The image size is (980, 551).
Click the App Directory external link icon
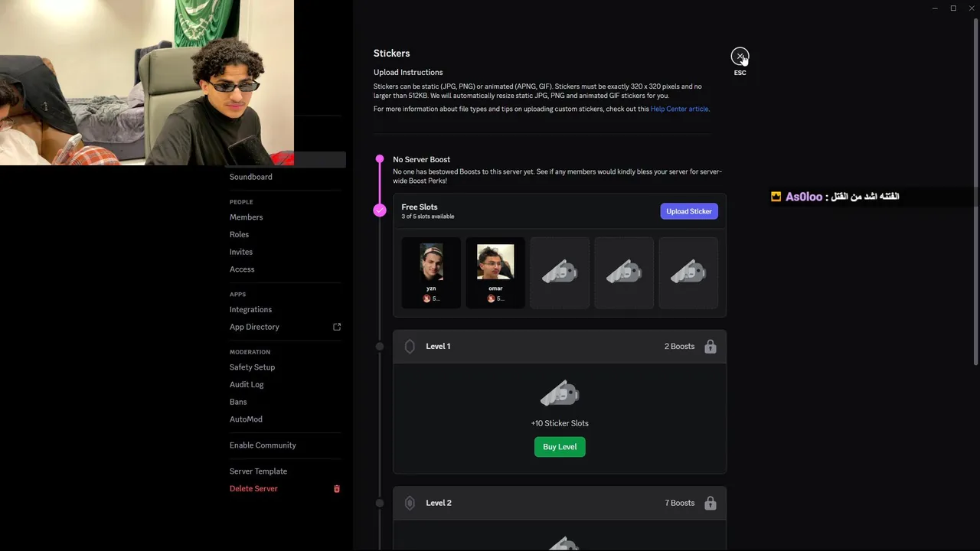(x=337, y=327)
